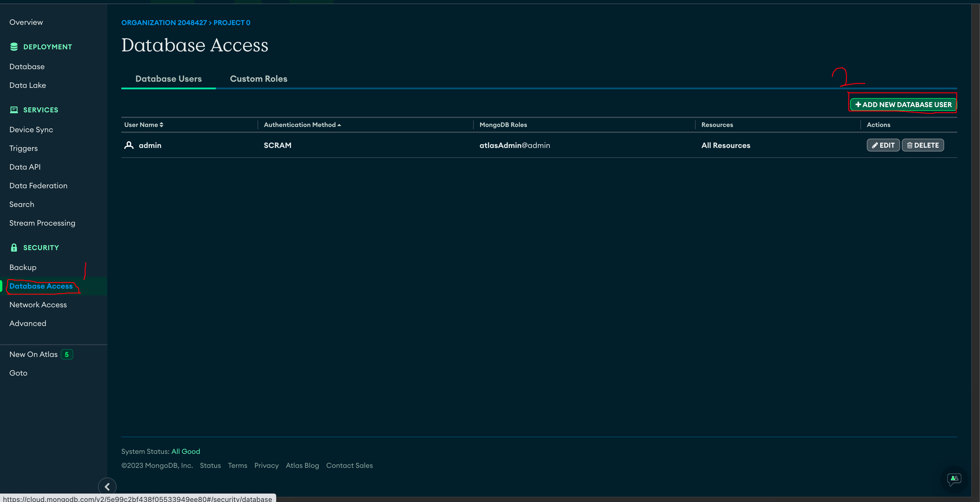This screenshot has height=502, width=980.
Task: Click the System Status All Good link
Action: (x=185, y=452)
